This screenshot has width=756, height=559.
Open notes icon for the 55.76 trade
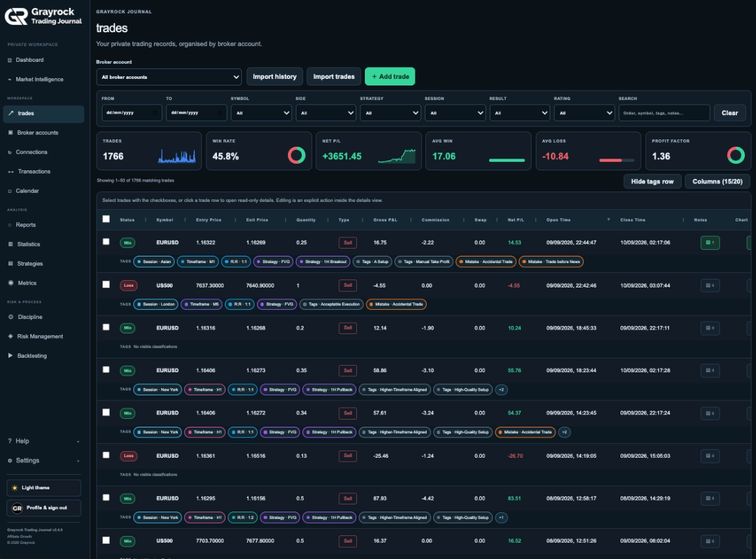coord(710,370)
